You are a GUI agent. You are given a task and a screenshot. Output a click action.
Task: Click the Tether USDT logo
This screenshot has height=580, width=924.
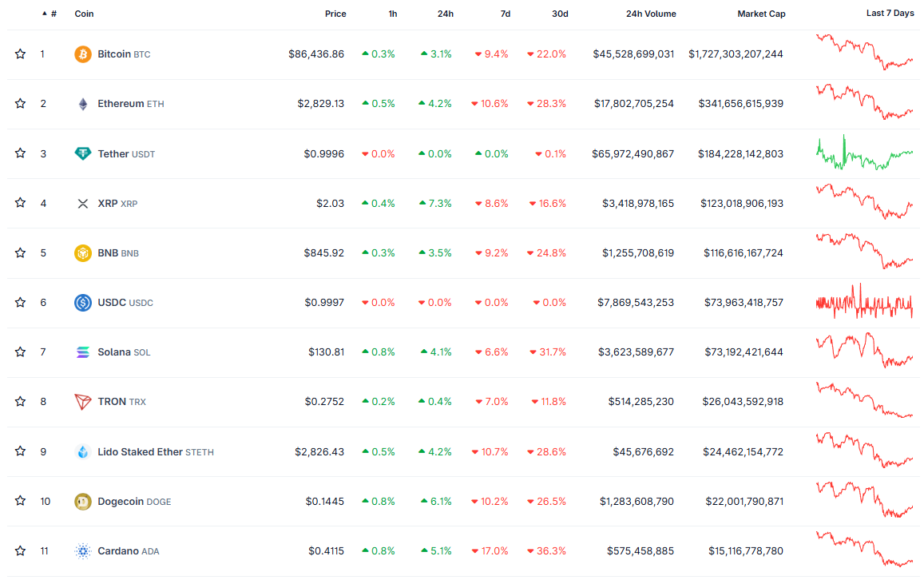pyautogui.click(x=82, y=153)
